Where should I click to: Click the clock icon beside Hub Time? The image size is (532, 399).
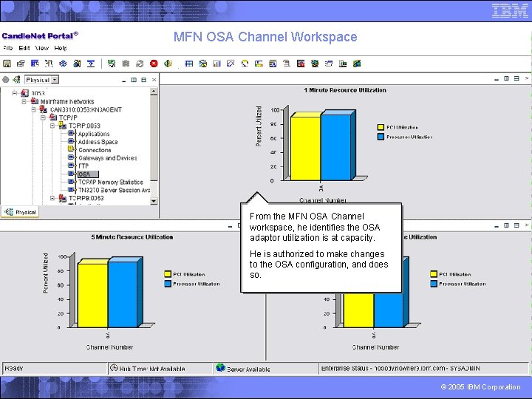(115, 368)
